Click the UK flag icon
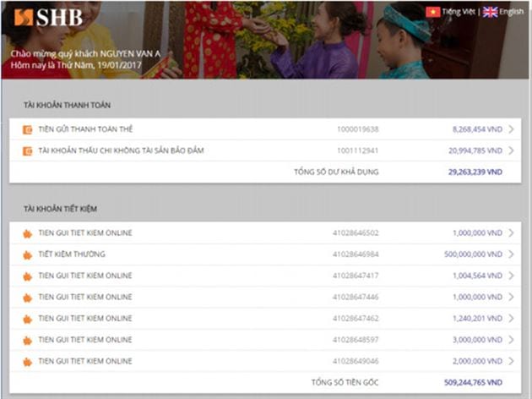The image size is (532, 399). [x=490, y=12]
